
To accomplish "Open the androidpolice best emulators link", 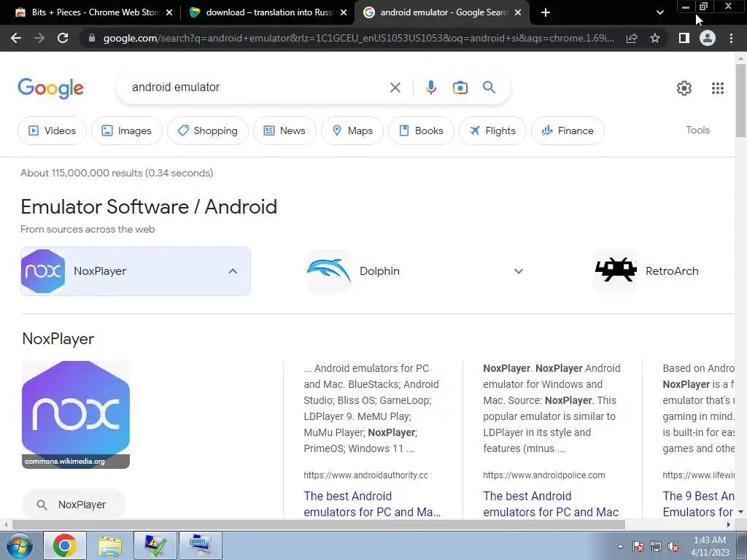I will click(551, 504).
